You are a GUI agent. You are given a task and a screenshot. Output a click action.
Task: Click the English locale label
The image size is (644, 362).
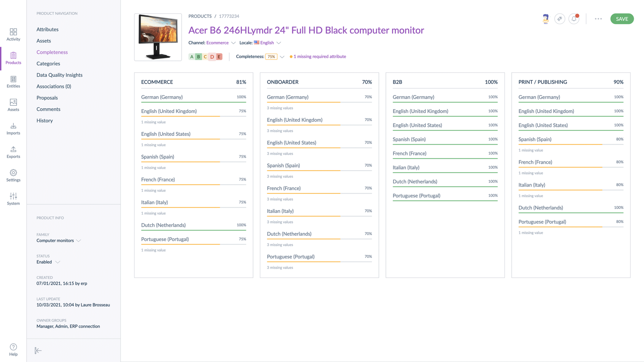pyautogui.click(x=267, y=43)
